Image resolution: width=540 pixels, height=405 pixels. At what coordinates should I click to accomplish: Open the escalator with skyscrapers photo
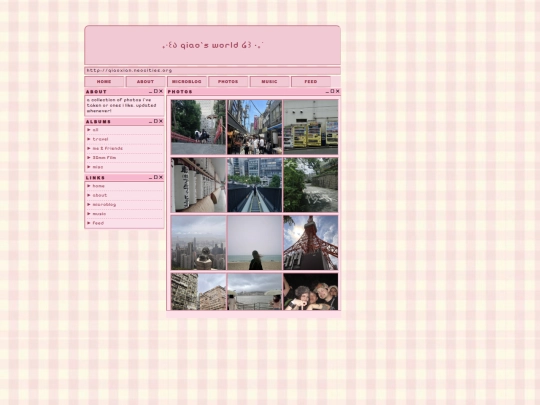[255, 185]
